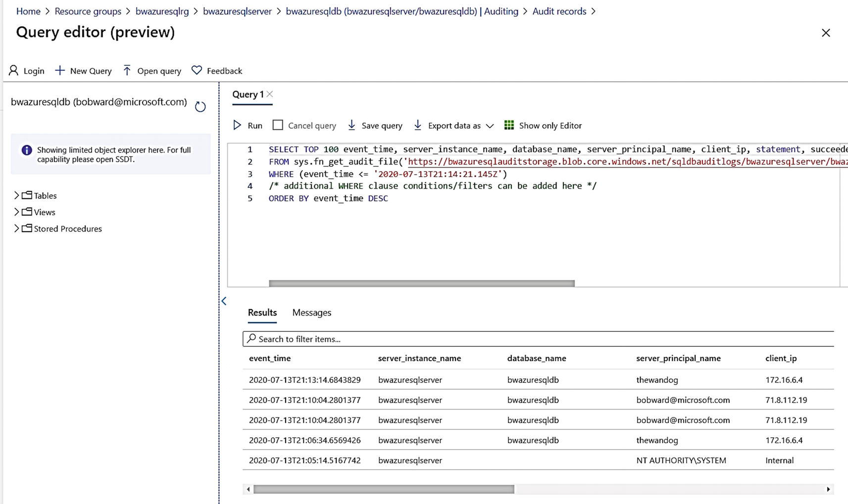Click the New Query plus icon
Image resolution: width=848 pixels, height=504 pixels.
(60, 70)
